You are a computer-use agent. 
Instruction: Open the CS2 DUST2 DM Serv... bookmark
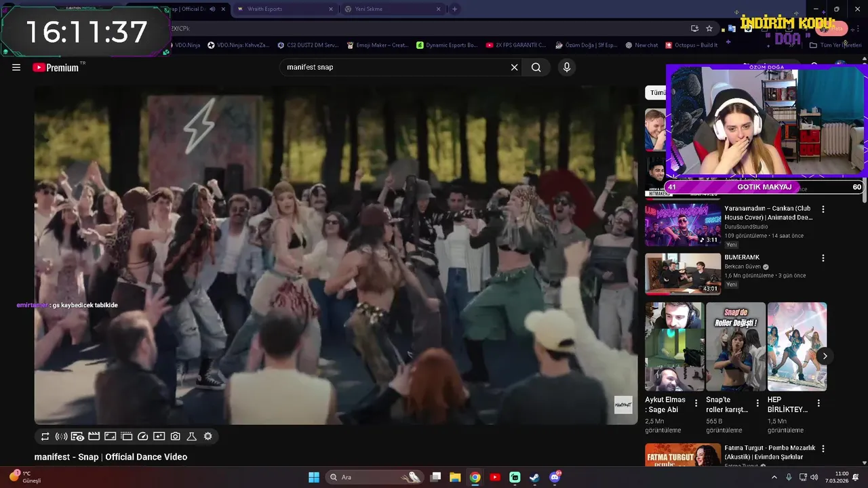point(308,45)
